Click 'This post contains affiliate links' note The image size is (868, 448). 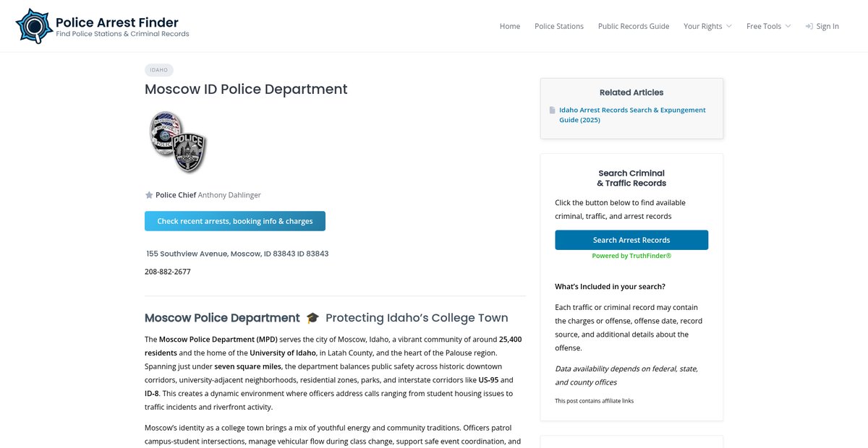click(595, 400)
